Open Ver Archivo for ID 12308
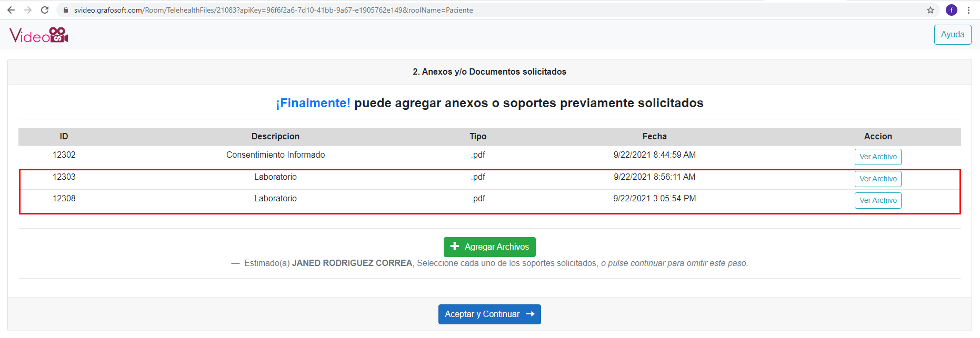The image size is (980, 338). pos(877,200)
